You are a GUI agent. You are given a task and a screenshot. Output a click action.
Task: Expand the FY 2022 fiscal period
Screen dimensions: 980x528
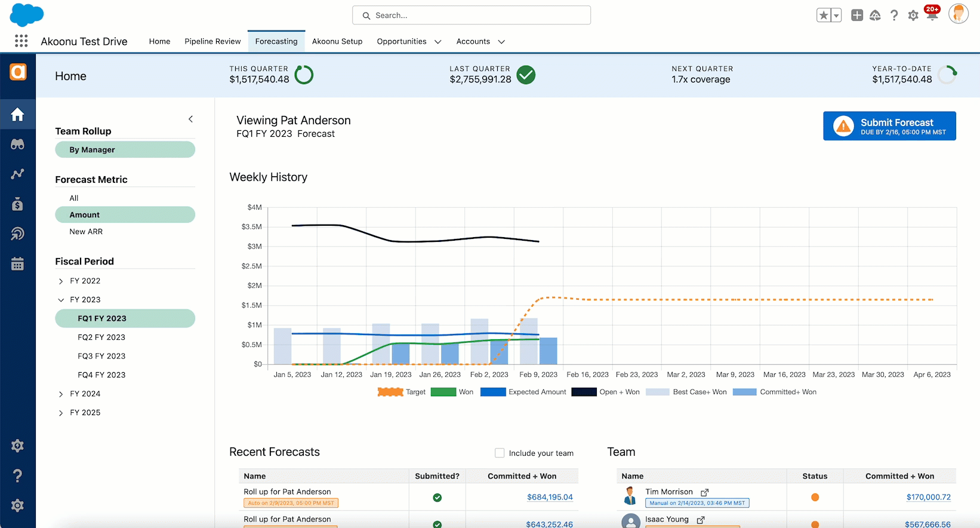click(61, 281)
